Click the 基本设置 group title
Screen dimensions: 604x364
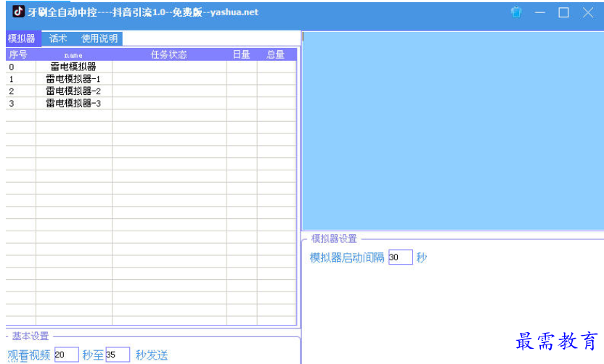coord(30,336)
